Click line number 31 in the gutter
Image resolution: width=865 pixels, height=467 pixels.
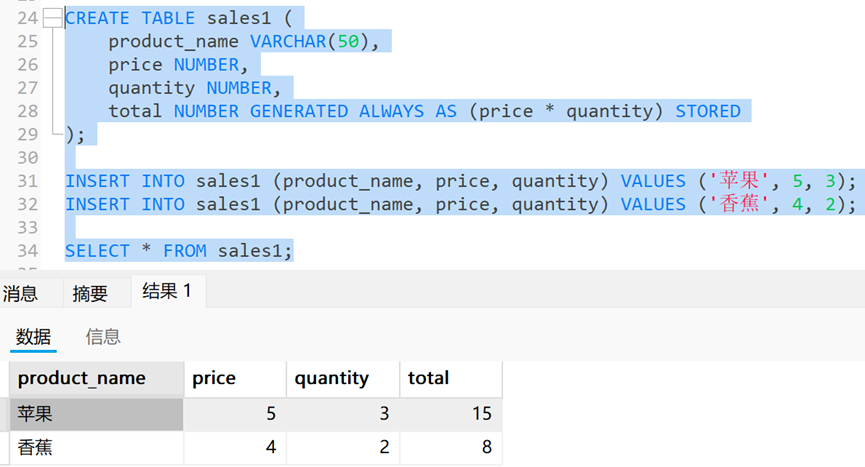[27, 181]
